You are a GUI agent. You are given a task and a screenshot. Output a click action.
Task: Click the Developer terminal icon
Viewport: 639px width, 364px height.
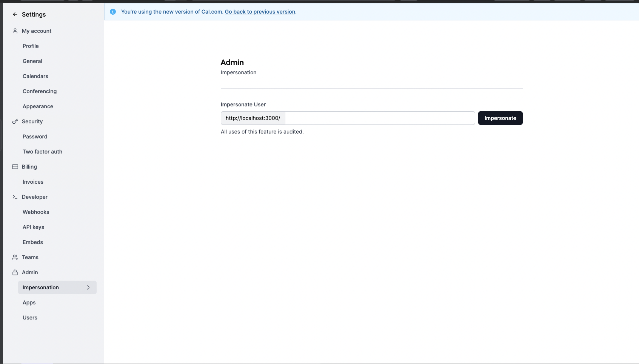(x=15, y=197)
